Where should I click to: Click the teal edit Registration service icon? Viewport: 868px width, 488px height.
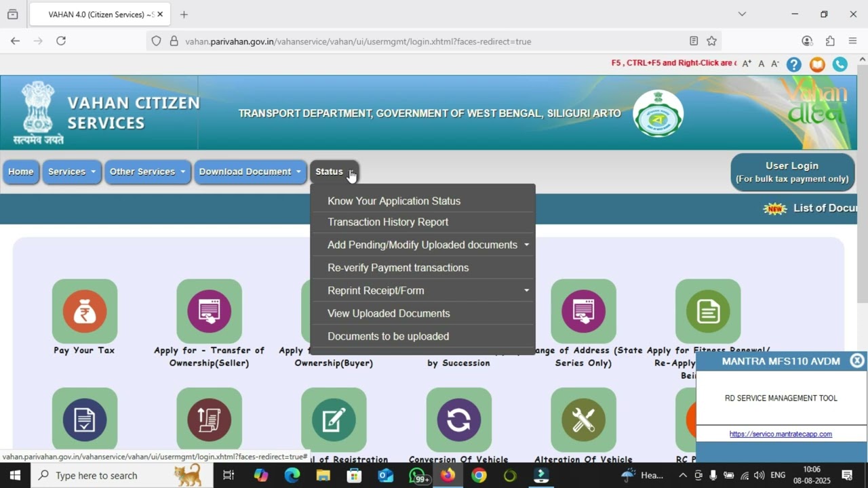click(x=334, y=420)
